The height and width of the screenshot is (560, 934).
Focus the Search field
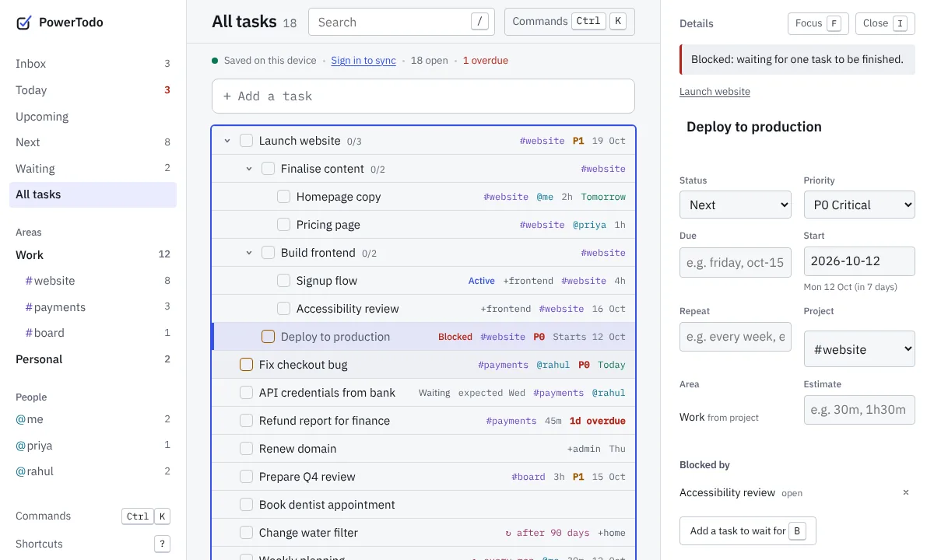tap(402, 22)
